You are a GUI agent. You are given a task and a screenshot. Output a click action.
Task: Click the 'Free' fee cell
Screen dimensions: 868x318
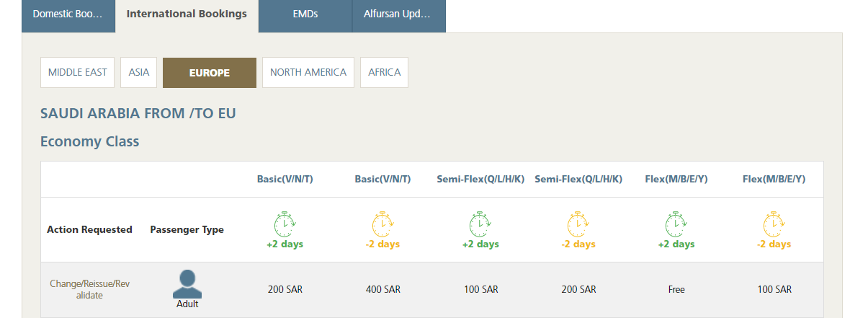tap(676, 289)
